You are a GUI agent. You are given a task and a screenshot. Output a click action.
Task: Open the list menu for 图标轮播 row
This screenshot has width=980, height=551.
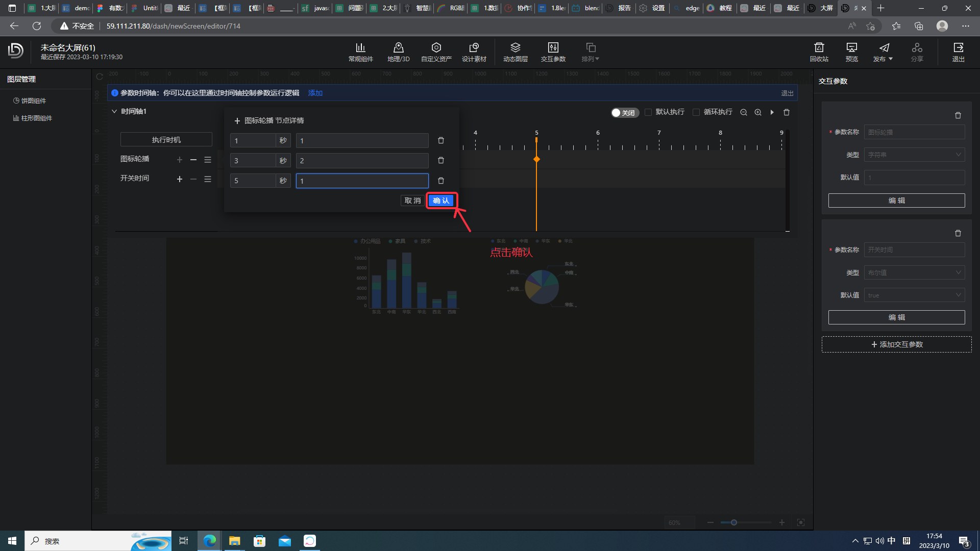pos(208,160)
